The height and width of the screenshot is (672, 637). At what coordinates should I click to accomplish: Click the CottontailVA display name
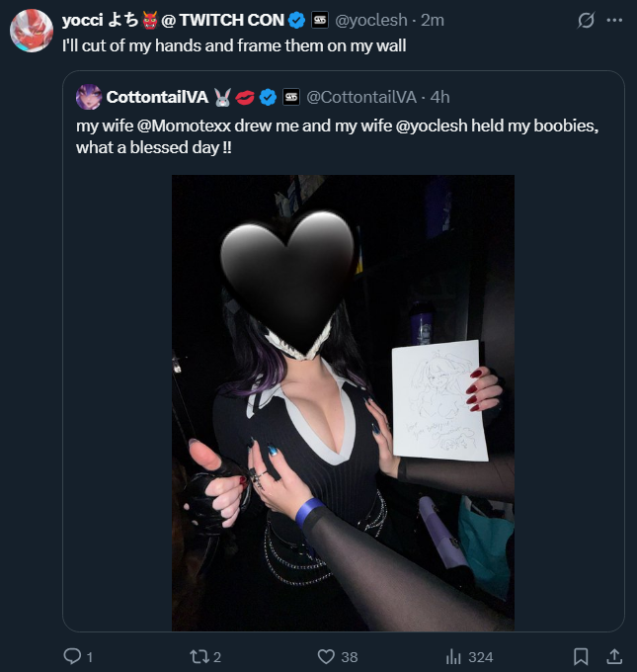click(x=157, y=97)
